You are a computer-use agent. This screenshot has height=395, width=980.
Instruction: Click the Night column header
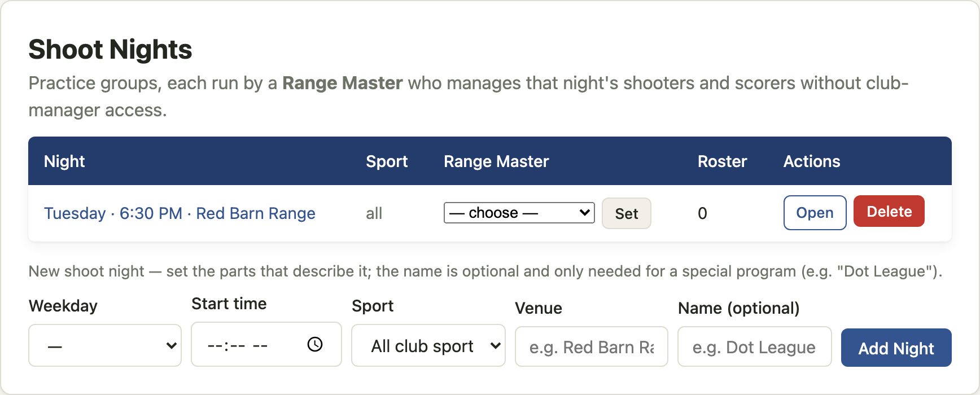(64, 161)
